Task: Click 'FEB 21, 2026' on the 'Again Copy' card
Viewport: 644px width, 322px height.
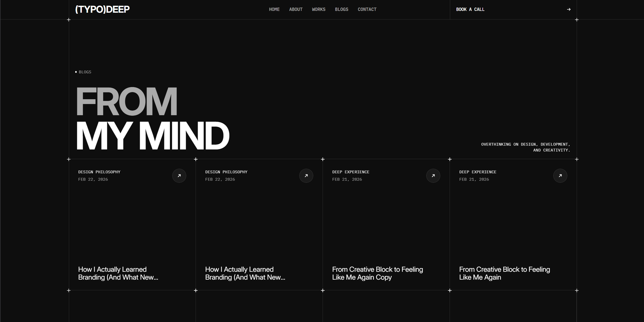Action: pyautogui.click(x=347, y=179)
